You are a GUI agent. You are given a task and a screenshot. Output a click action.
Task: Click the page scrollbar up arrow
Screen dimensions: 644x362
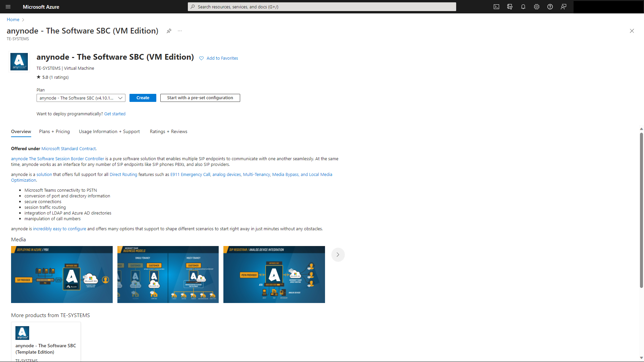(641, 129)
